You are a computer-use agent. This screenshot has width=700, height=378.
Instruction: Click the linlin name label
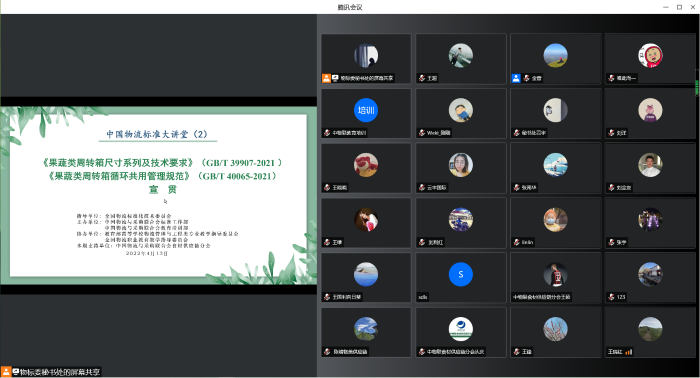click(x=528, y=242)
